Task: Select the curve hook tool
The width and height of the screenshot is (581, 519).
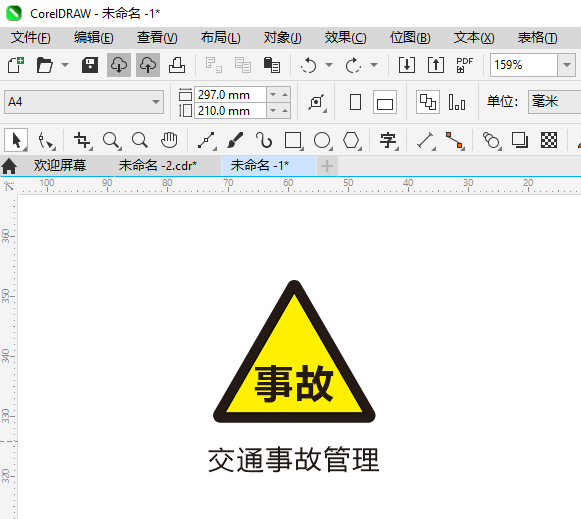Action: pyautogui.click(x=264, y=141)
